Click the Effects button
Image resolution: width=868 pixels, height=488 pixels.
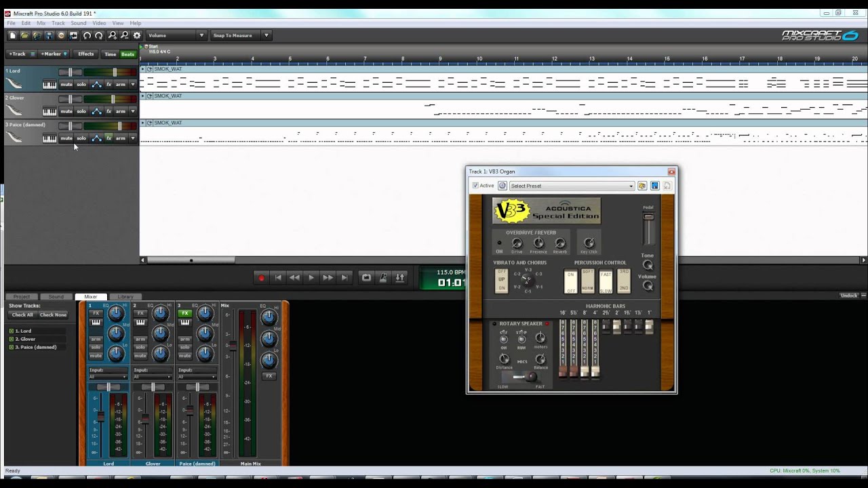(x=86, y=54)
